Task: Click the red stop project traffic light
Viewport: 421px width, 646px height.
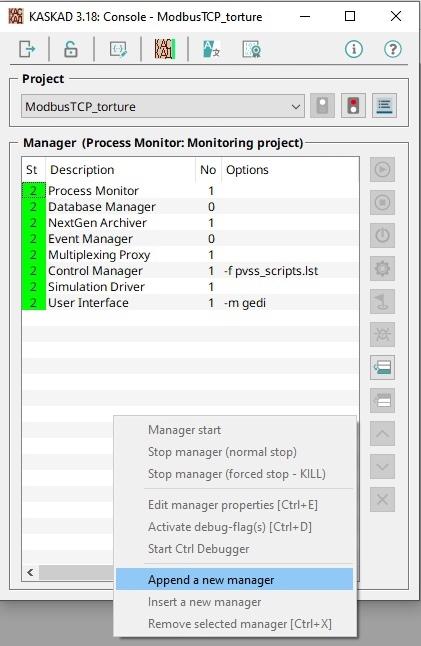Action: 353,106
